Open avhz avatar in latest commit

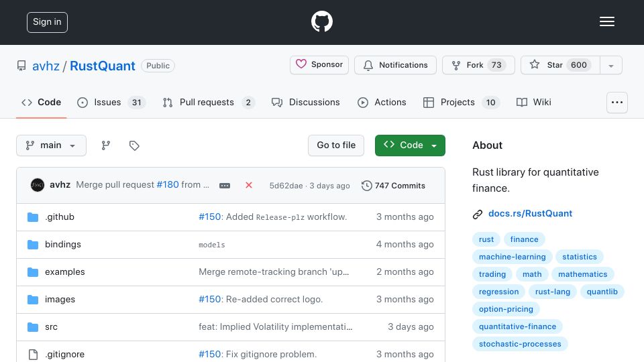pyautogui.click(x=38, y=185)
